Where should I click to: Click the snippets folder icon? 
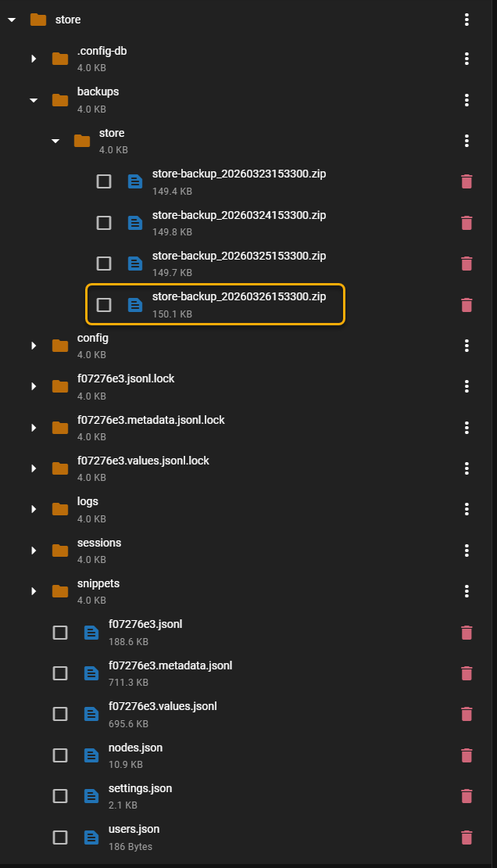click(x=60, y=591)
